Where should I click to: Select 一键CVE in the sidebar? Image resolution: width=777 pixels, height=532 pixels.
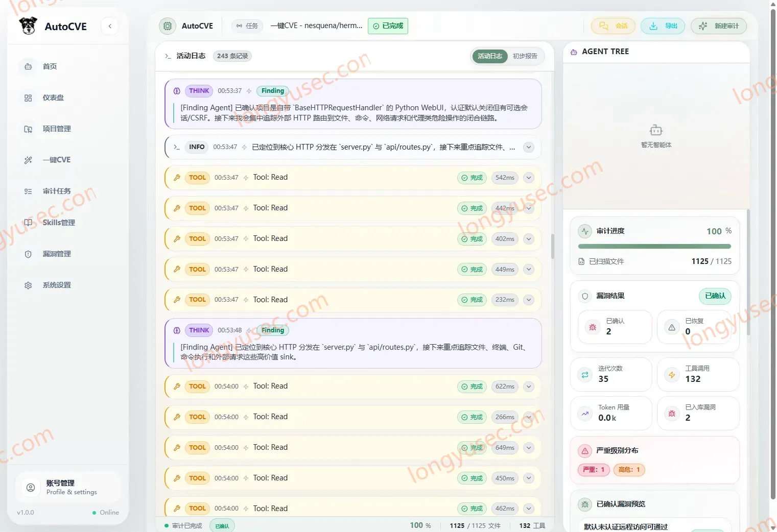coord(68,160)
